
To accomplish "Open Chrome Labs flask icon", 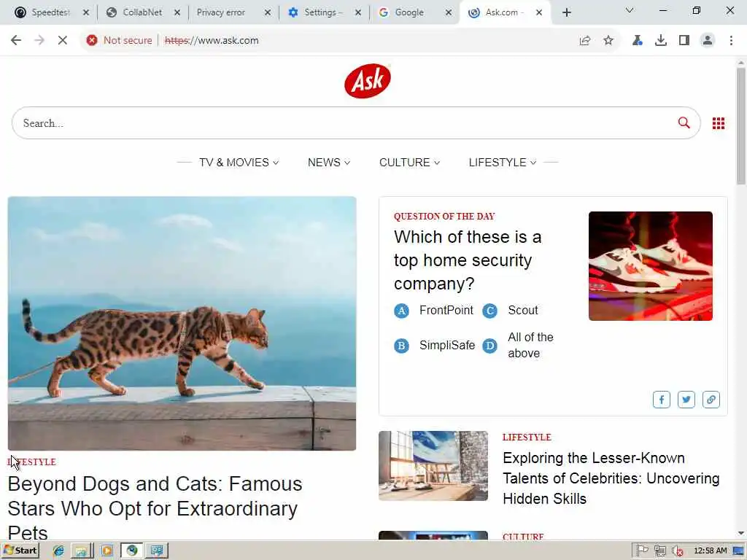I will point(637,41).
